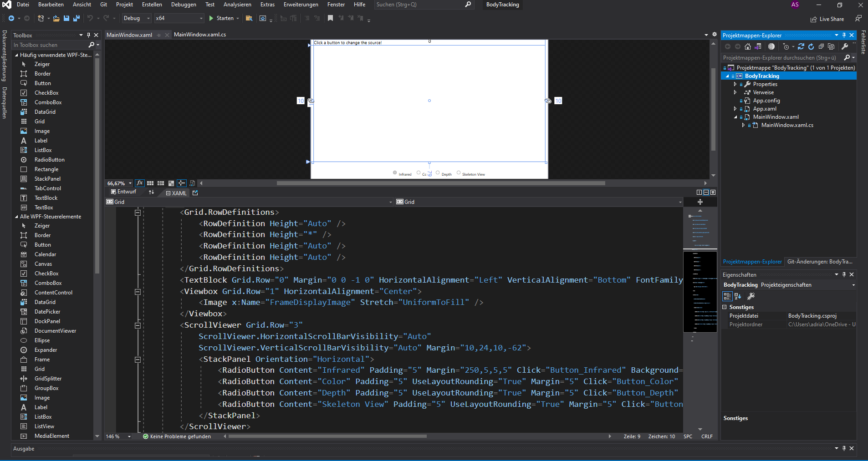Expand the Properties node in project tree
868x461 pixels.
coord(735,84)
